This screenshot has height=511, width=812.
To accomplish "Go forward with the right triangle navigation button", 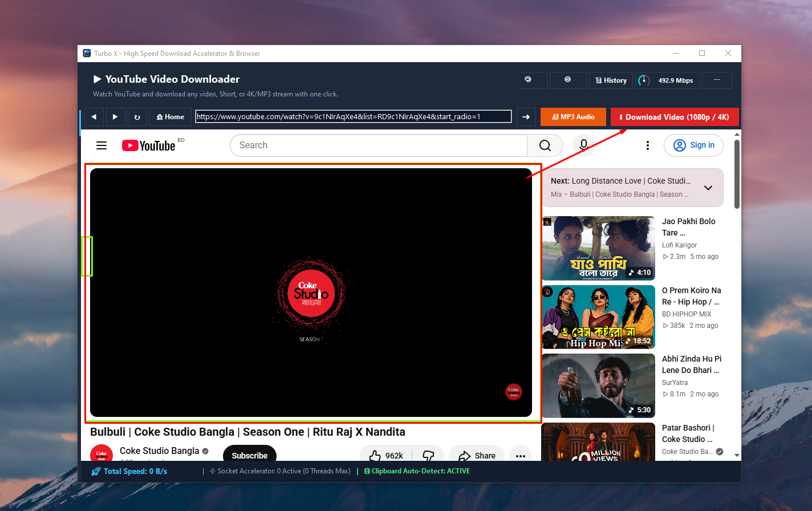I will point(115,117).
